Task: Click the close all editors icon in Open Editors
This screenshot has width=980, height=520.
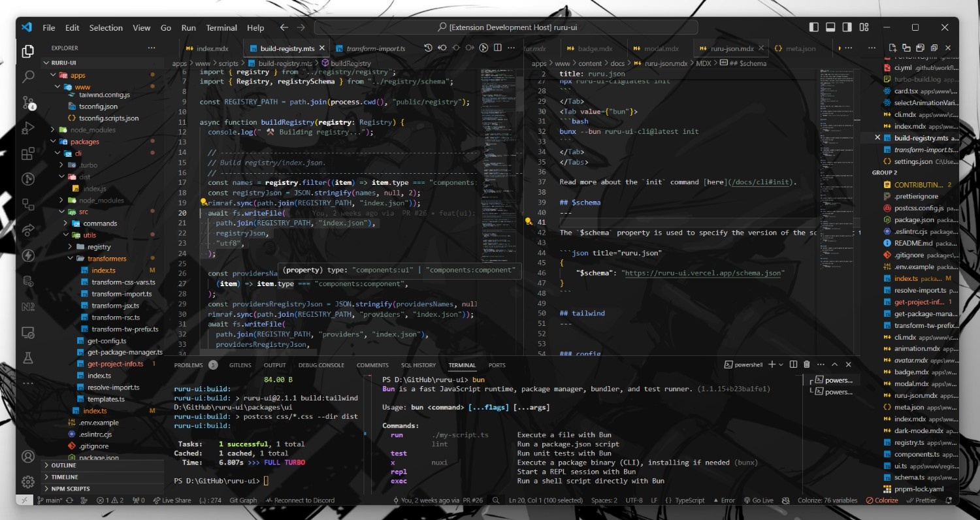Action: [x=934, y=48]
